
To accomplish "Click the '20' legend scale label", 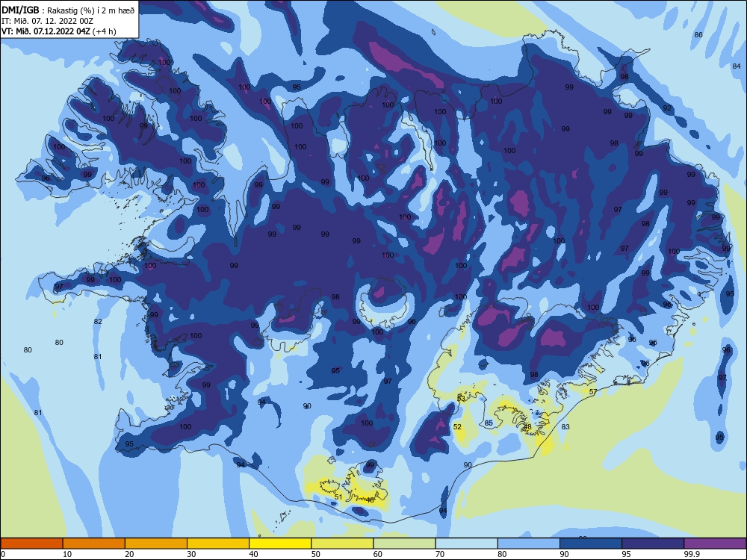I will coord(129,554).
